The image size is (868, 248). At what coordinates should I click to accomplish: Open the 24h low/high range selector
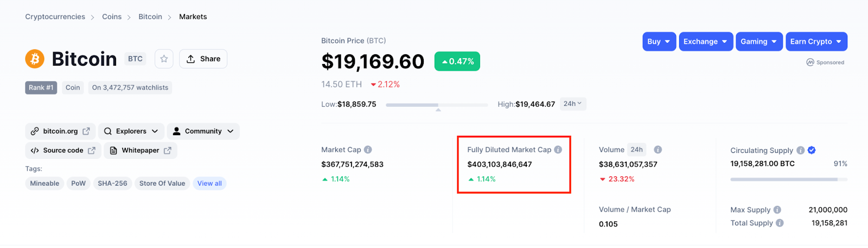point(572,104)
